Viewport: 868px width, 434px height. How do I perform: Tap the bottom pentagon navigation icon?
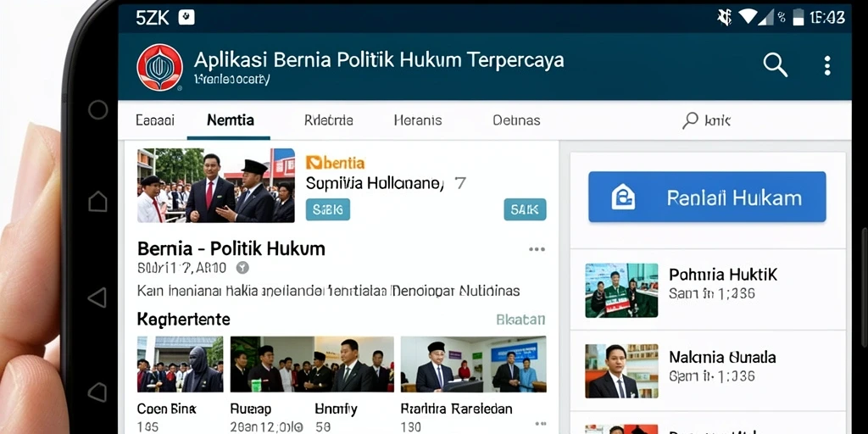pyautogui.click(x=97, y=392)
